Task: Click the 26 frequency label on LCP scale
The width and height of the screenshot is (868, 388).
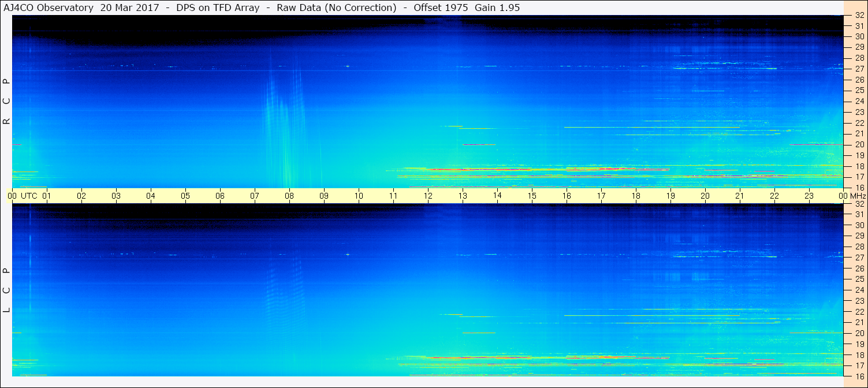Action: click(859, 268)
